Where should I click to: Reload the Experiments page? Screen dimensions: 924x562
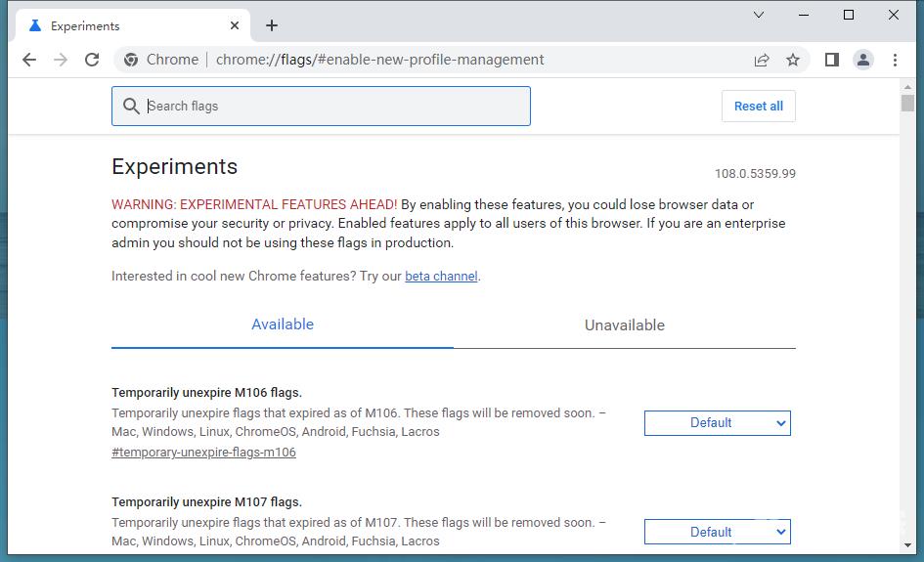point(92,60)
